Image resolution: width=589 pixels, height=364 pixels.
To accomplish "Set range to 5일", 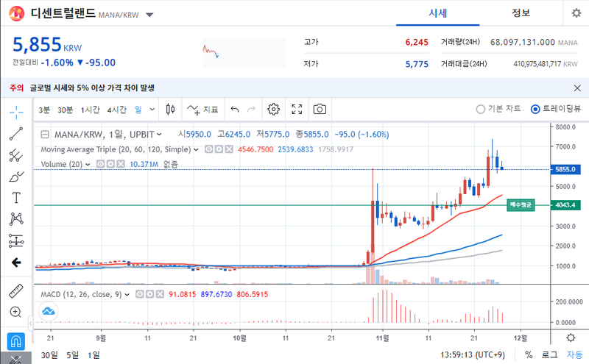I will pos(72,355).
